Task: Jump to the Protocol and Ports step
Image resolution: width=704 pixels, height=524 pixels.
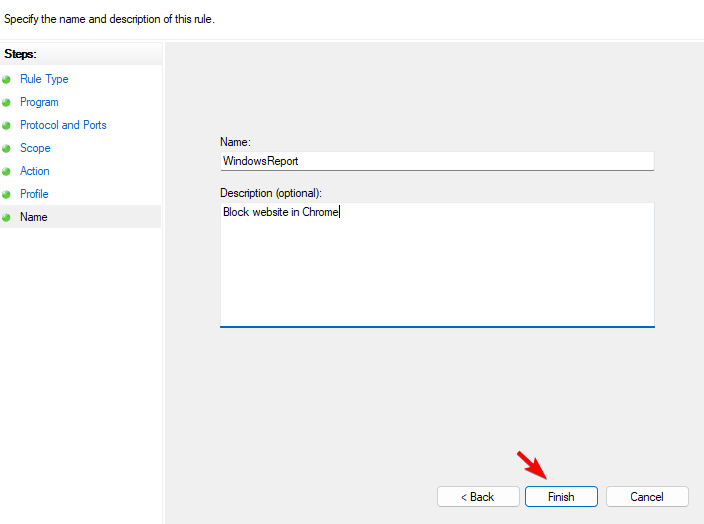Action: (63, 125)
